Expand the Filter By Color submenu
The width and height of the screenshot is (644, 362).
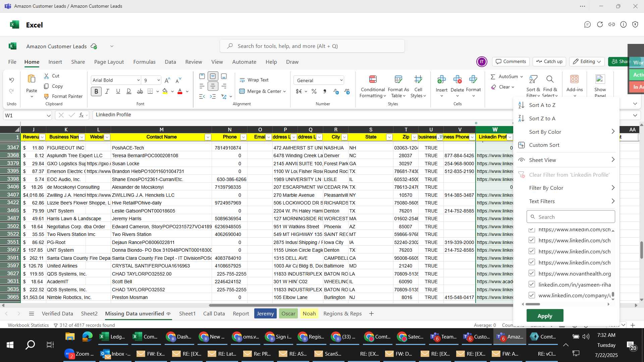[x=613, y=188]
